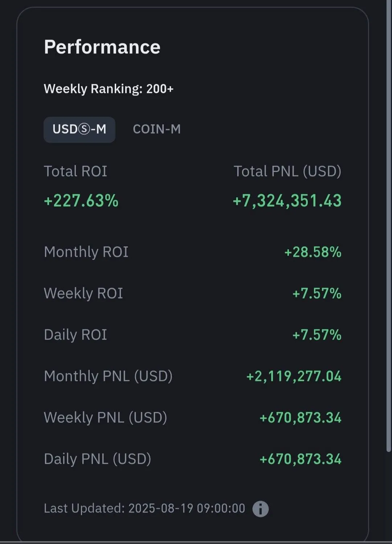Select the USDⓈ-M tab
Viewport: 392px width, 544px height.
(79, 130)
